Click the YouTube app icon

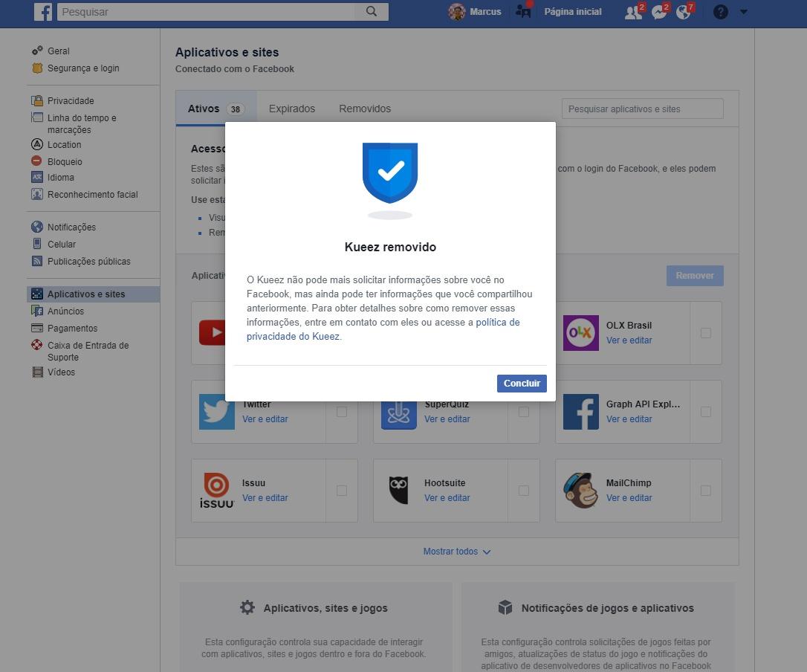pos(212,332)
